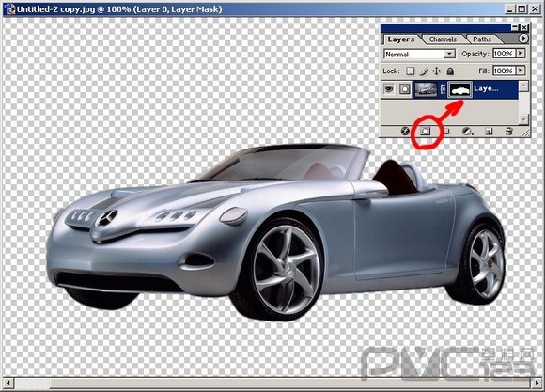Screen dimensions: 545x392
Task: Close the Untitled-2 copy.jpg window
Action: coord(535,9)
